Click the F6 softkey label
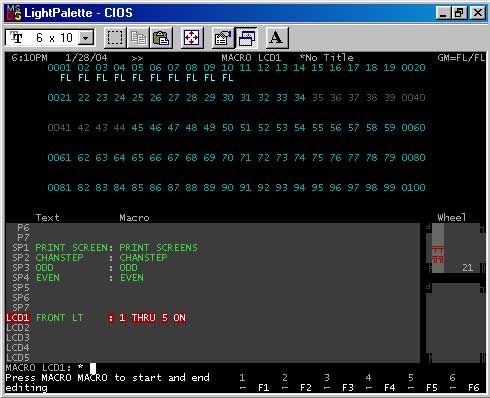This screenshot has height=398, width=490. pyautogui.click(x=473, y=388)
